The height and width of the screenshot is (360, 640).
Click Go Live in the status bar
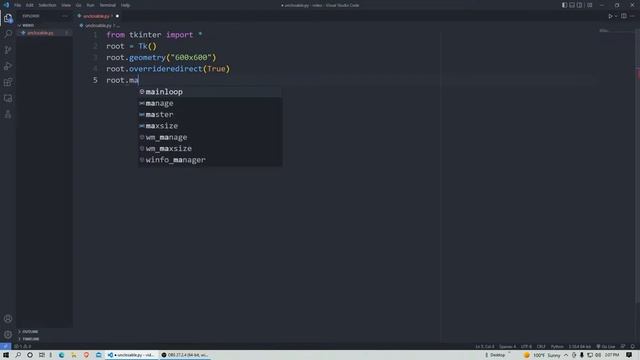[606, 347]
